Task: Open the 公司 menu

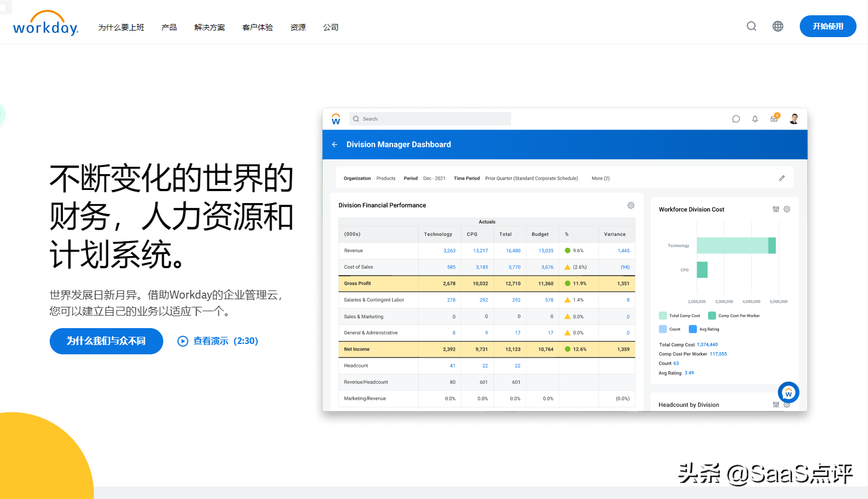Action: click(x=331, y=27)
